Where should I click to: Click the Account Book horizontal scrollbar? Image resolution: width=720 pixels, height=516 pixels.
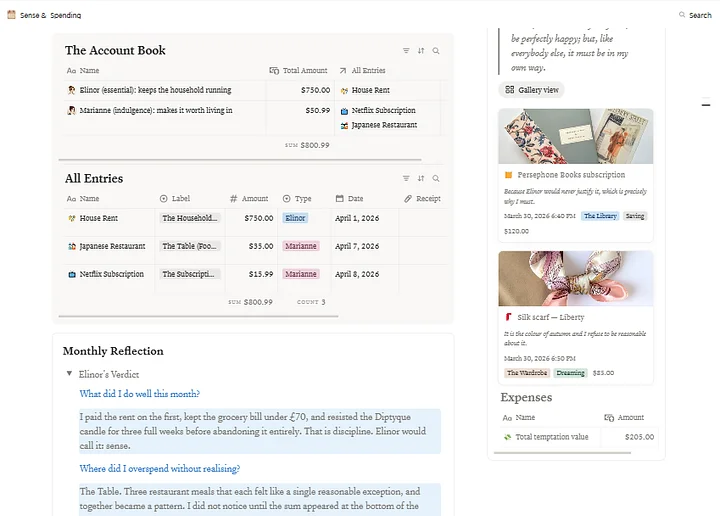[240, 160]
